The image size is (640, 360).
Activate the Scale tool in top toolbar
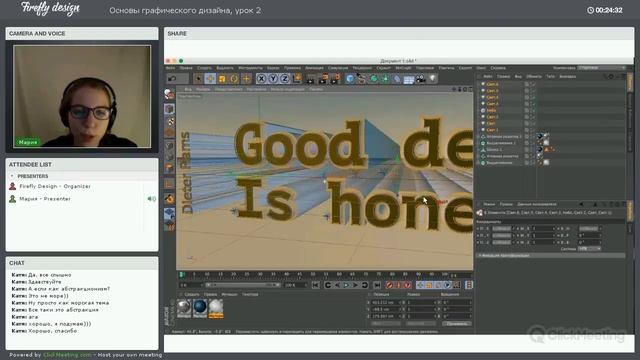222,78
